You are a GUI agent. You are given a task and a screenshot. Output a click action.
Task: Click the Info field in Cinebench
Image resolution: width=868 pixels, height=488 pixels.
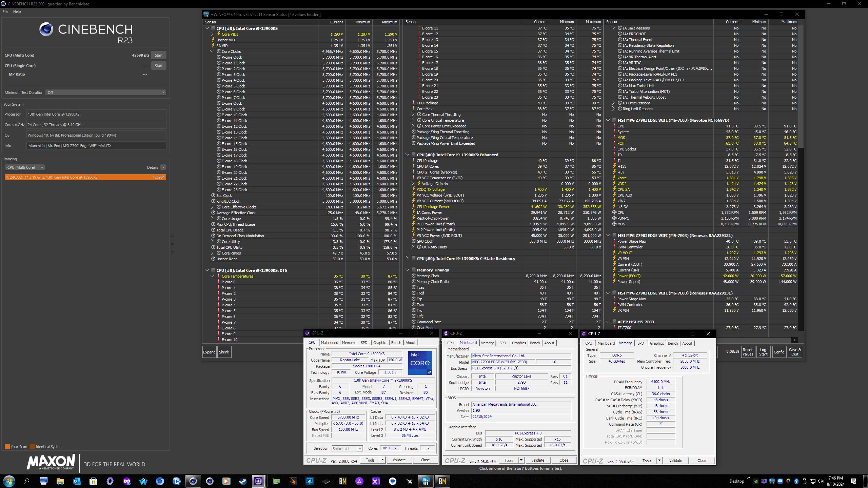(97, 146)
